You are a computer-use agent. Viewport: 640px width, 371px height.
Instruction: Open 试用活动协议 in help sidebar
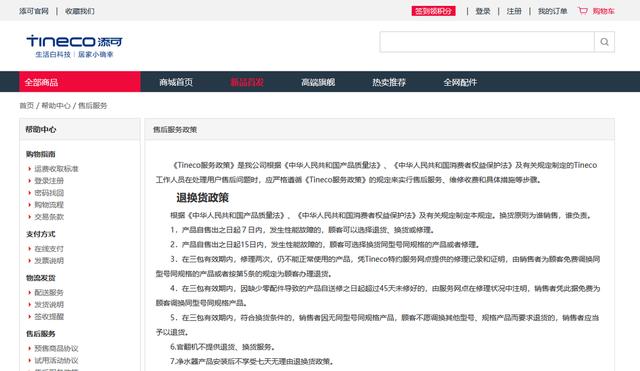tap(56, 360)
